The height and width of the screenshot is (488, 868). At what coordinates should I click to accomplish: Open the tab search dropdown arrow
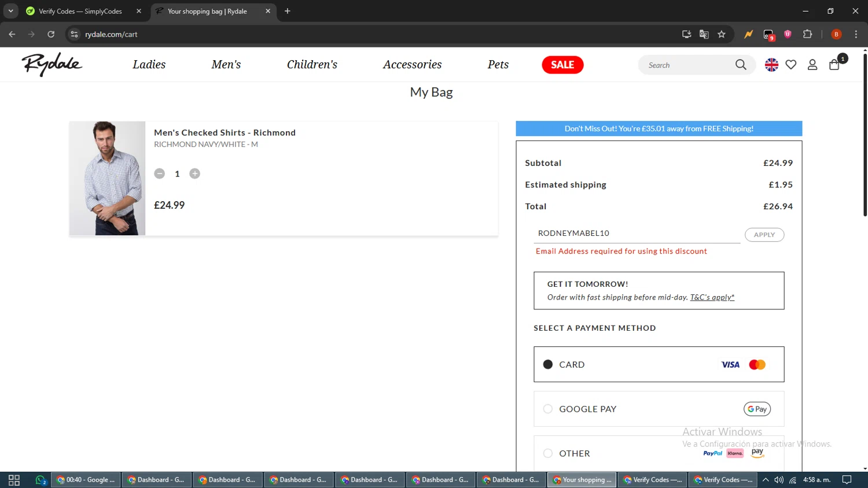(x=10, y=11)
